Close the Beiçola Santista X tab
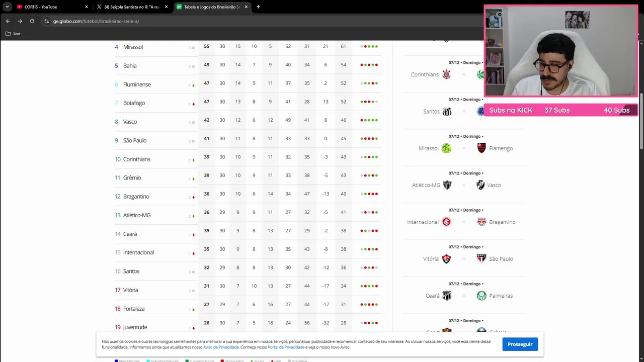 pyautogui.click(x=166, y=7)
